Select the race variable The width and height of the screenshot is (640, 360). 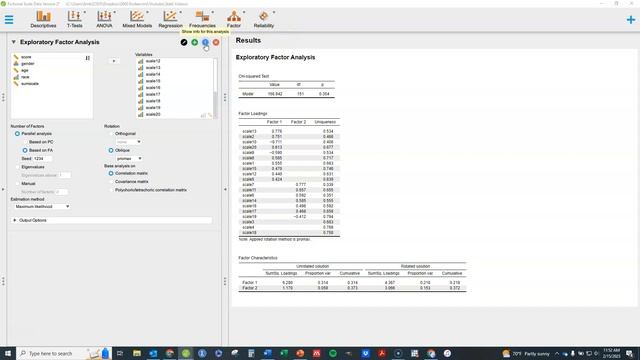(x=25, y=77)
